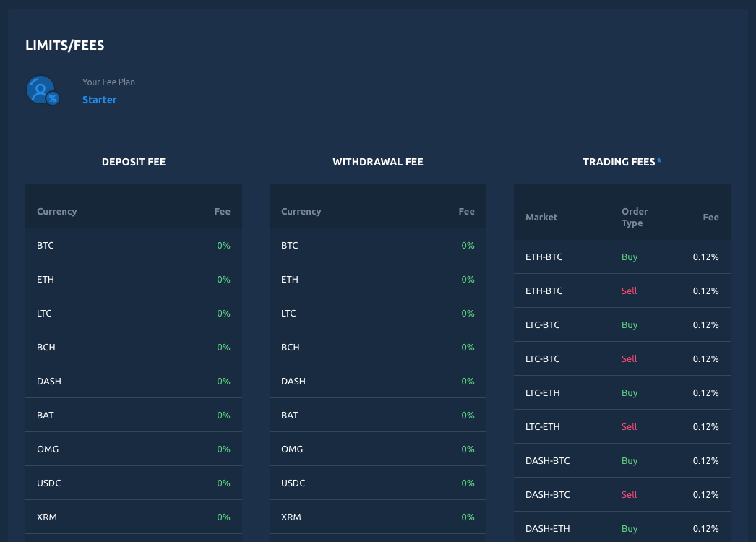756x542 pixels.
Task: Select BAT in the Deposit Fee table
Action: point(46,416)
